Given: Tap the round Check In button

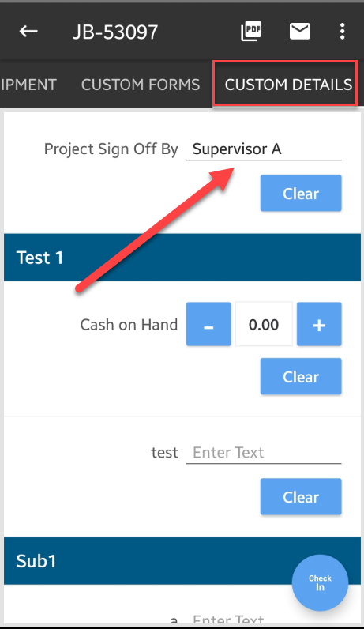Looking at the screenshot, I should click(x=320, y=582).
